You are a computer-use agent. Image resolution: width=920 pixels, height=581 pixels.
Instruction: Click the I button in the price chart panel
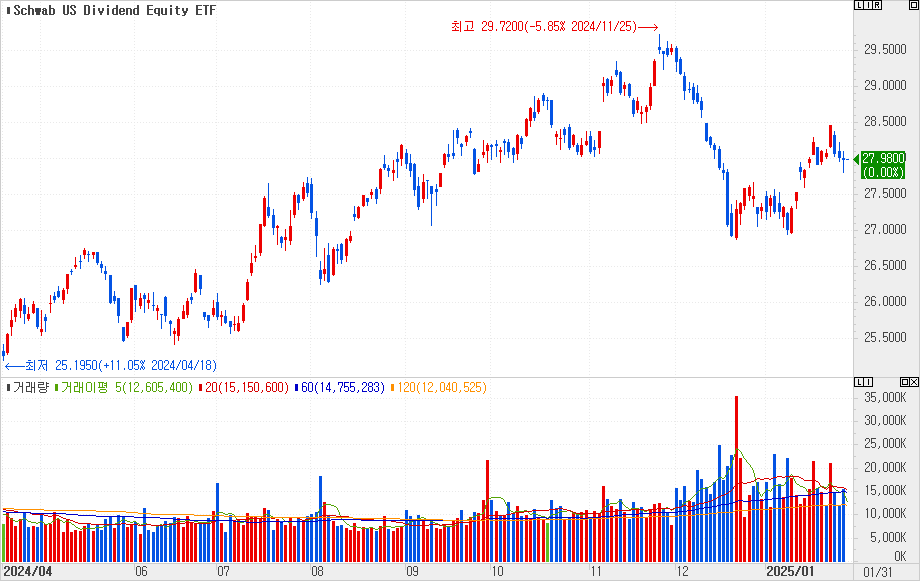coord(868,5)
